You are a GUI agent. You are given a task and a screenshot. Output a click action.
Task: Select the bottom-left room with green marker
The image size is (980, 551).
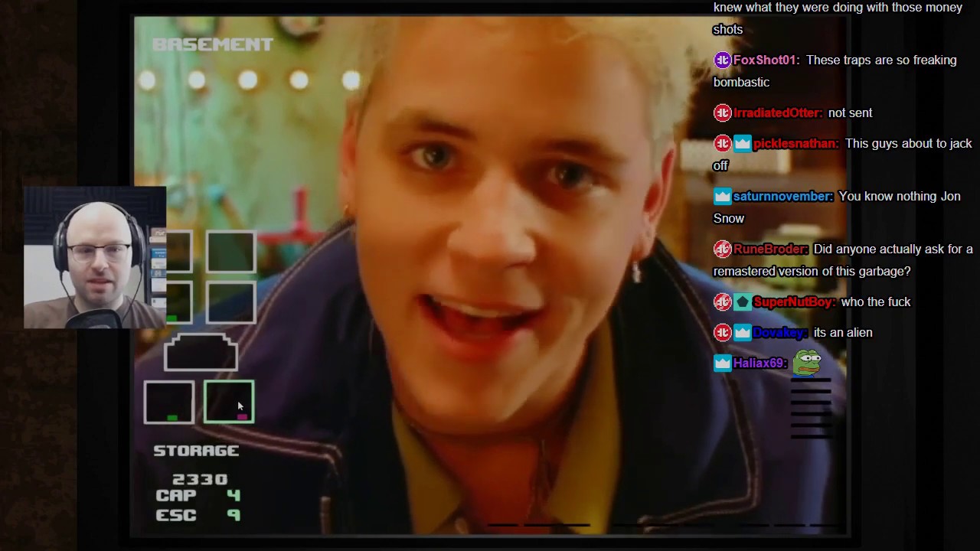coord(168,402)
